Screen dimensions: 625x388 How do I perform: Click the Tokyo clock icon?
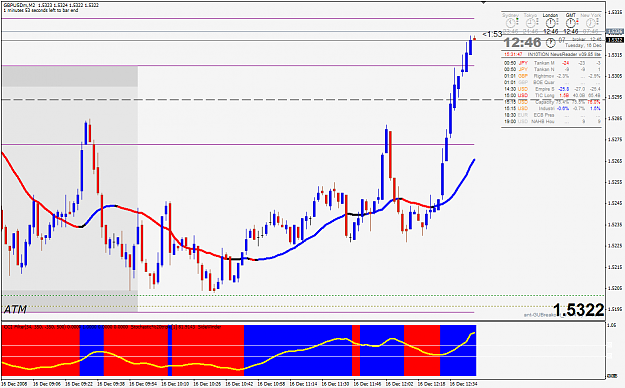pyautogui.click(x=531, y=24)
